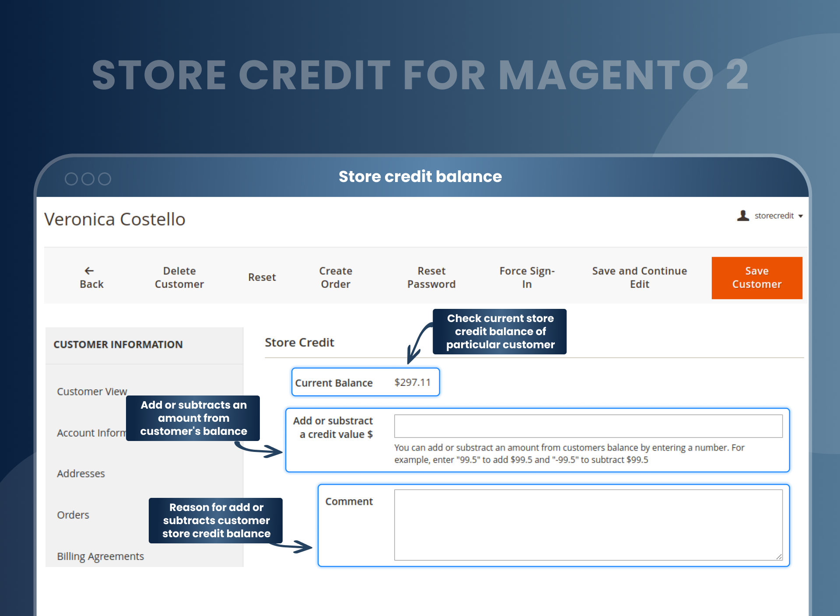Switch to the Addresses tab

pos(80,473)
